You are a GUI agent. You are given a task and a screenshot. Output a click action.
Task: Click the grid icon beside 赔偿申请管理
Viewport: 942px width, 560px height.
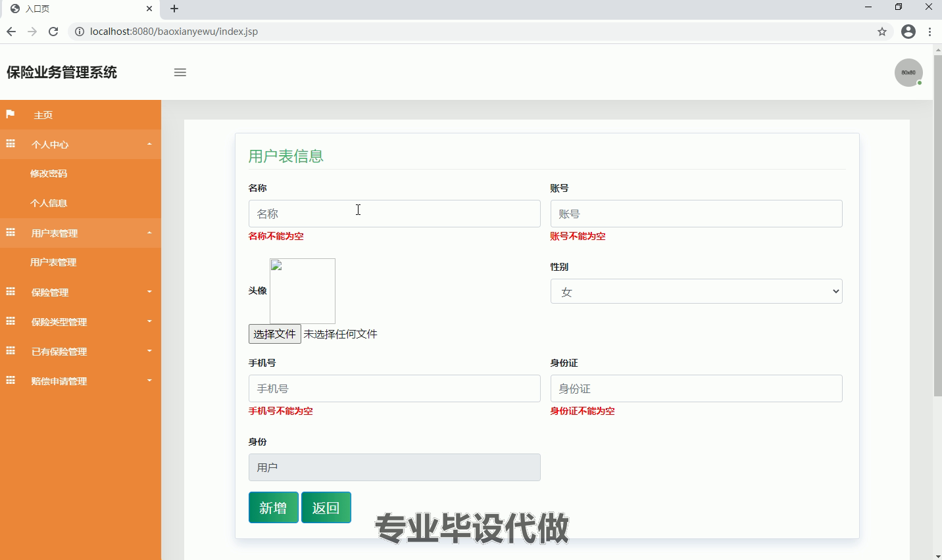11,381
